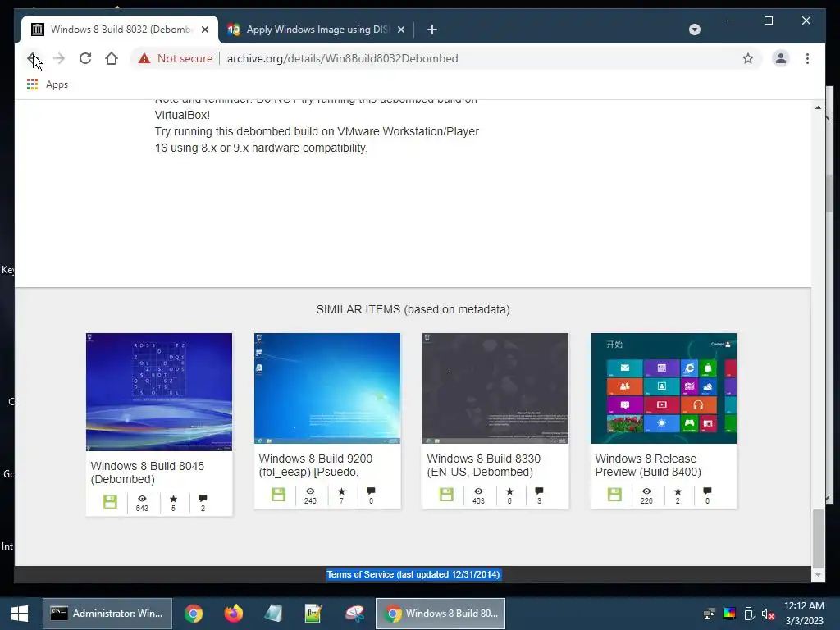Click favorites star on Release Preview card

coord(678,491)
